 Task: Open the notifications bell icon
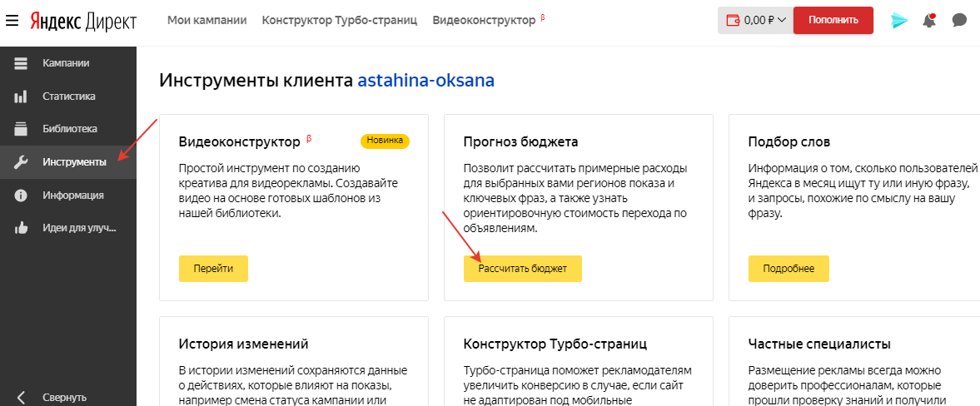(929, 20)
